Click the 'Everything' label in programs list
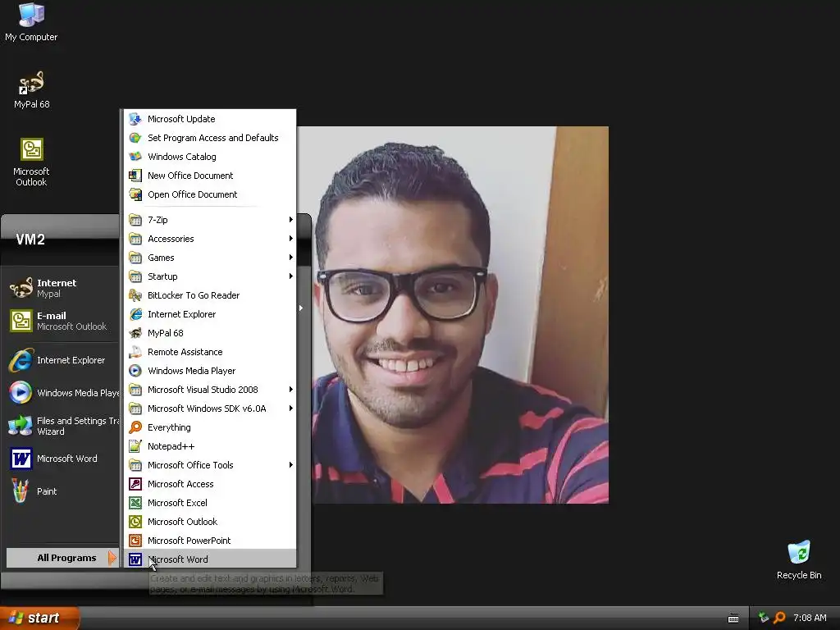This screenshot has width=840, height=630. 169,427
